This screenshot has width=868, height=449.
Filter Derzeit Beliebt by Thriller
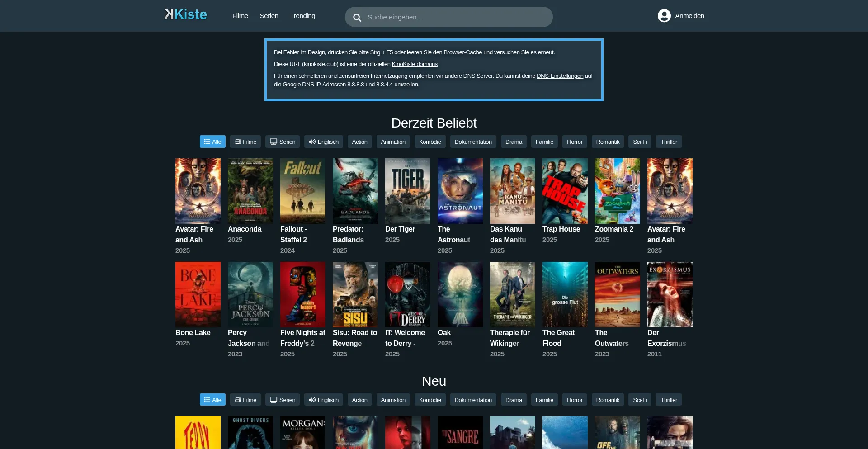(669, 142)
